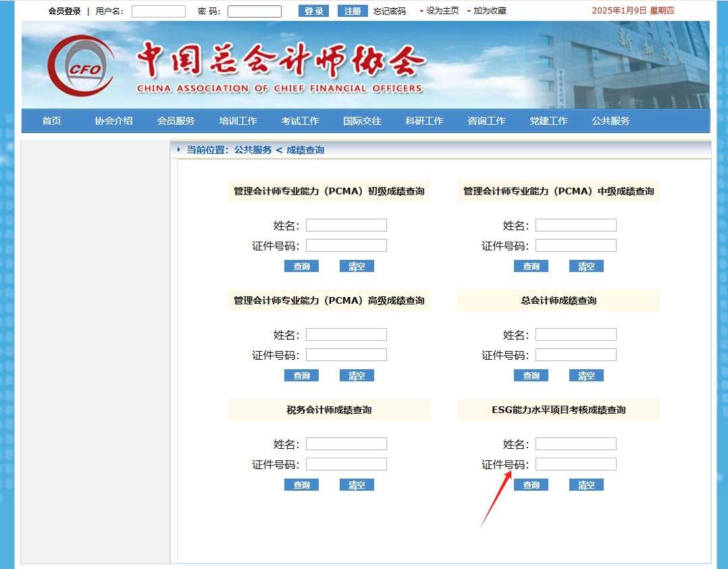
Task: Select 考试工作 in navigation bar
Action: coord(300,121)
